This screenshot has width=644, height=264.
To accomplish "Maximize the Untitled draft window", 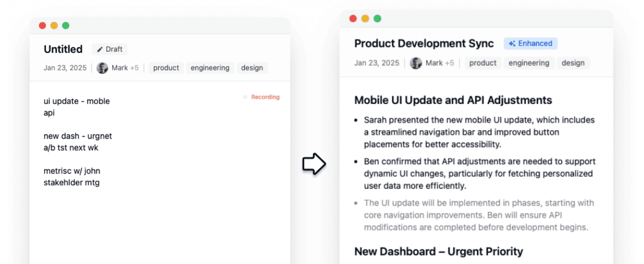I will [66, 25].
